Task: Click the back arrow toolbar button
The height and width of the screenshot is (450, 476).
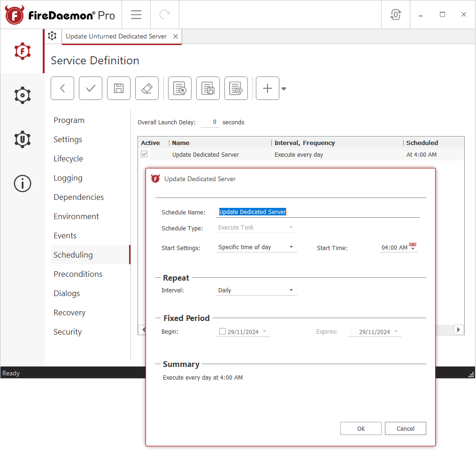Action: click(x=62, y=88)
